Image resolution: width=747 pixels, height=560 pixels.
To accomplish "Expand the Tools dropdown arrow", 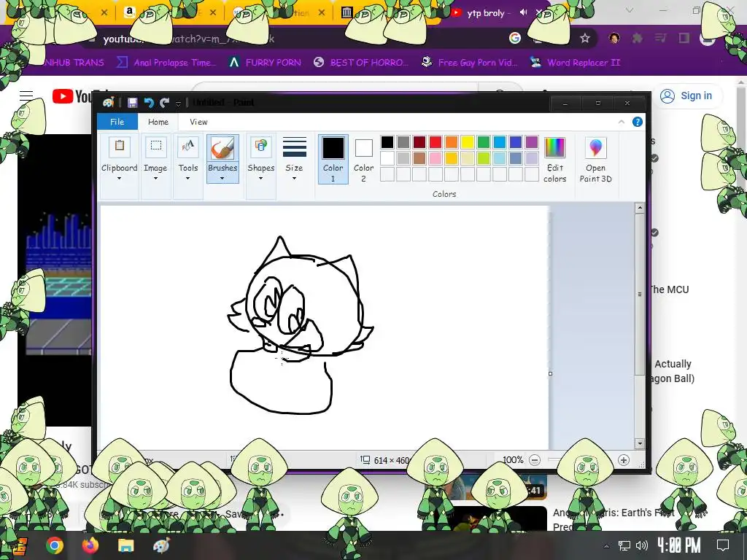I will [x=187, y=179].
